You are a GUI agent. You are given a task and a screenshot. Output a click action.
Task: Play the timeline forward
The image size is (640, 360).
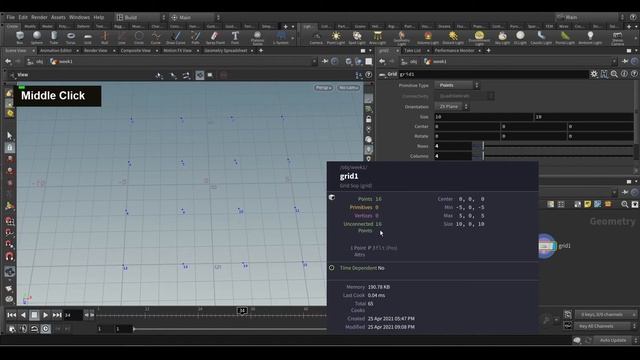point(45,315)
